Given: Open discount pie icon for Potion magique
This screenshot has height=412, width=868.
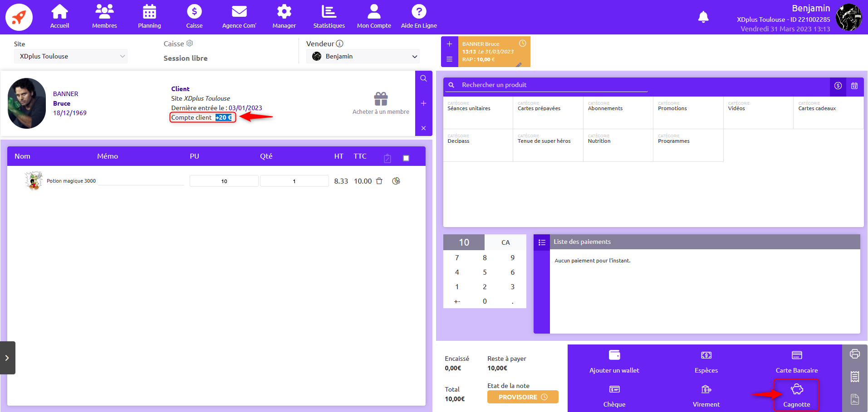Looking at the screenshot, I should pos(396,181).
